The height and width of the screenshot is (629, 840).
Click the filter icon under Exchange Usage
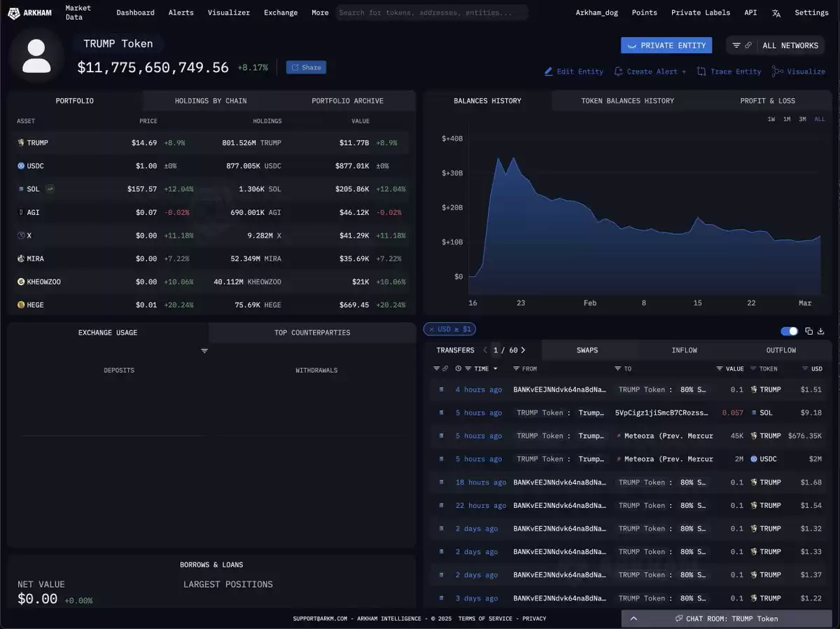(x=204, y=351)
